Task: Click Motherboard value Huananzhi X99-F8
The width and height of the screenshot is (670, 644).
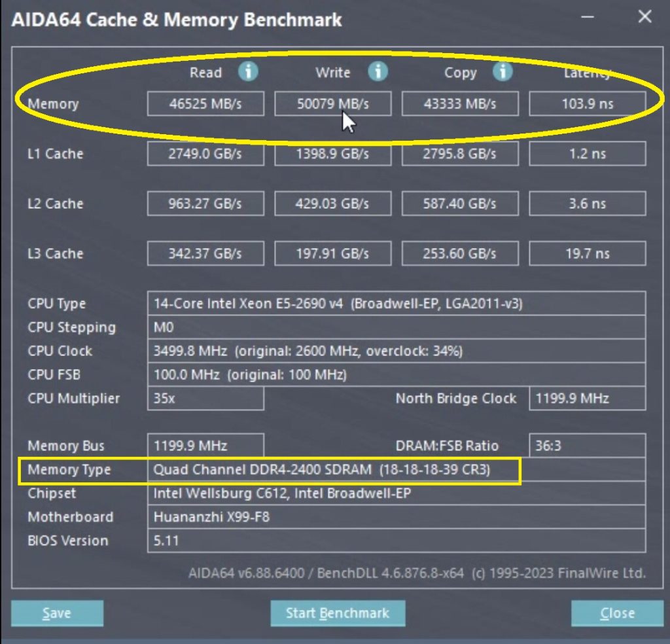Action: [x=397, y=517]
